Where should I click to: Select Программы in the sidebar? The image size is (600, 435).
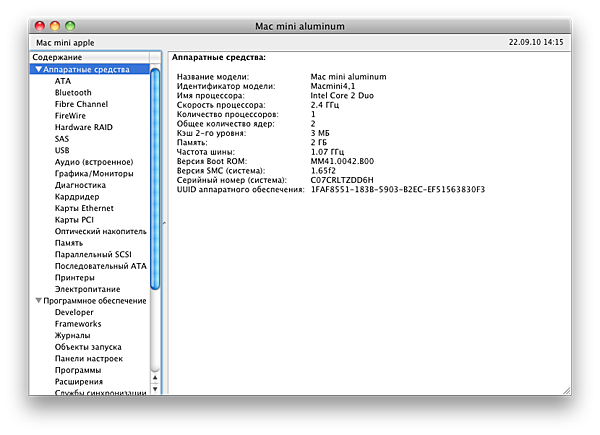tap(78, 370)
